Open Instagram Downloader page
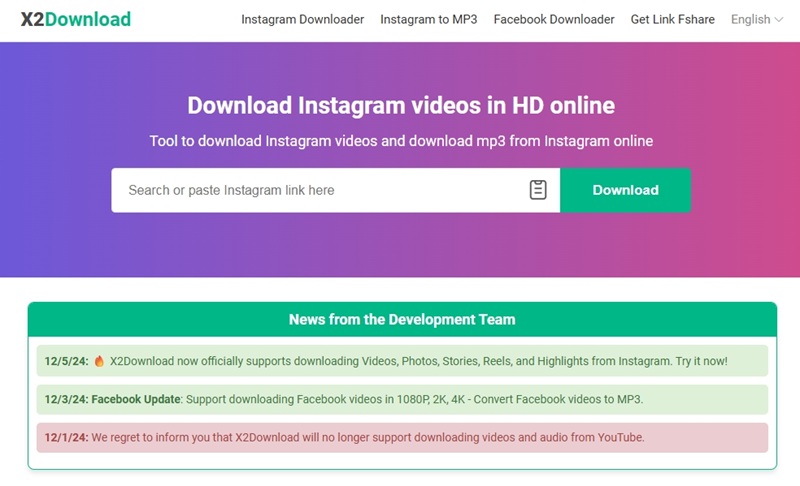The width and height of the screenshot is (800, 486). click(303, 19)
